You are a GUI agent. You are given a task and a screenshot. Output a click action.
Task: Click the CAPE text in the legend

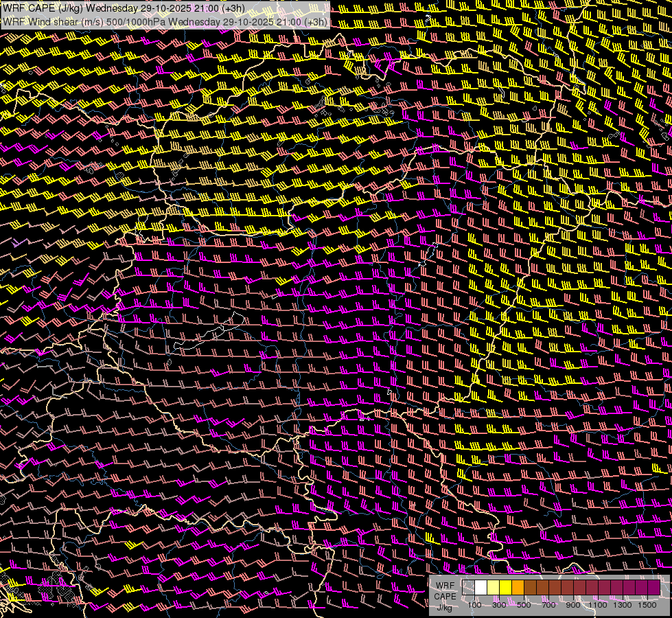[445, 597]
